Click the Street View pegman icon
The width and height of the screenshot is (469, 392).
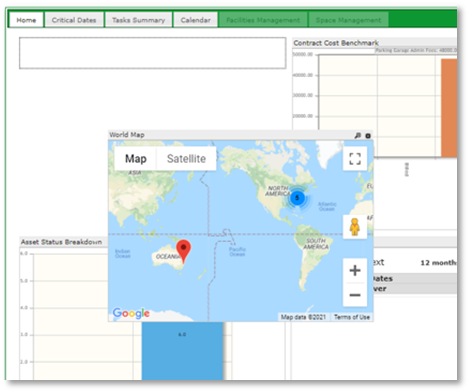tap(355, 227)
